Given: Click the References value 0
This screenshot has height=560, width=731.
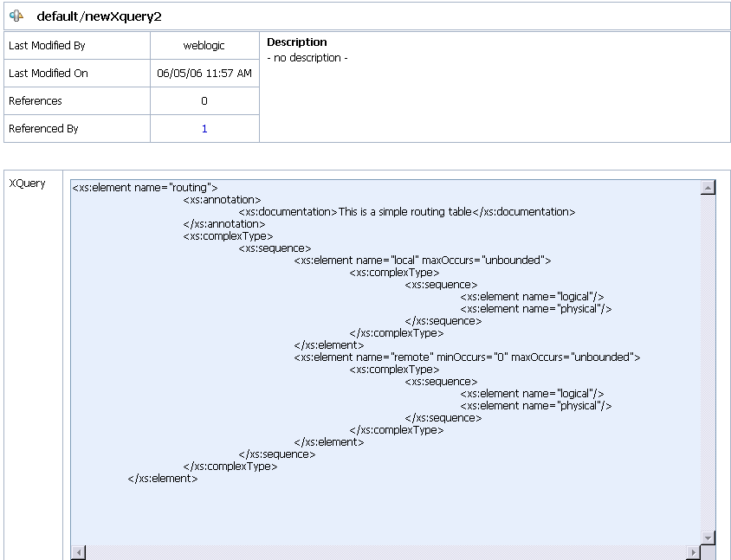Looking at the screenshot, I should (204, 100).
